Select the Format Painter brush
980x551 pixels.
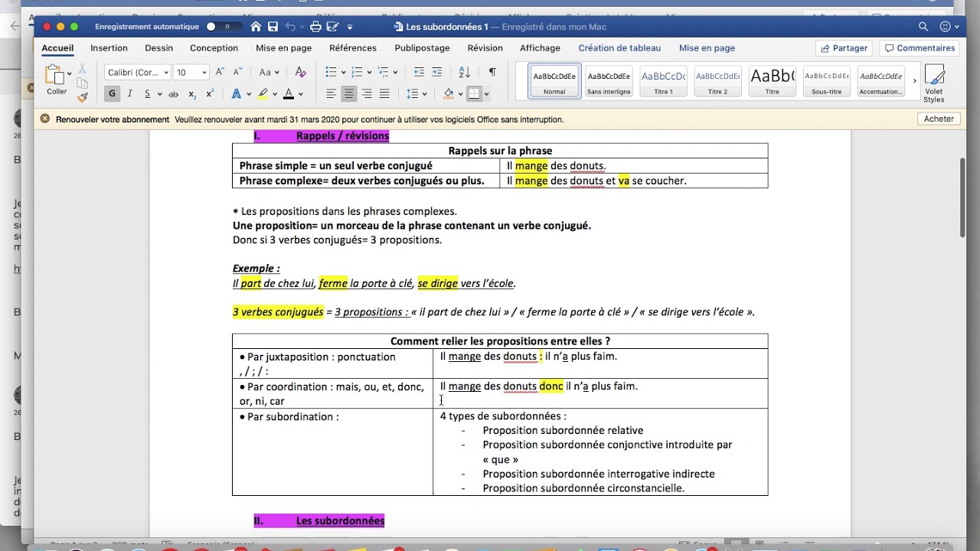(82, 97)
